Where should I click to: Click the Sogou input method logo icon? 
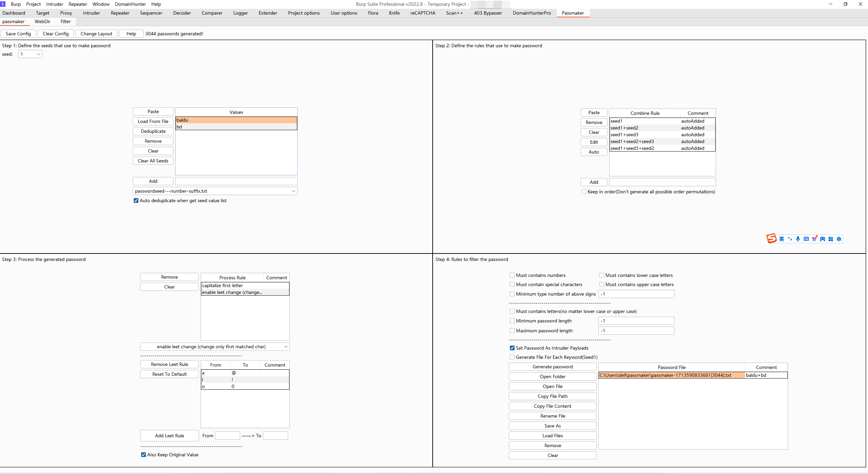(771, 239)
